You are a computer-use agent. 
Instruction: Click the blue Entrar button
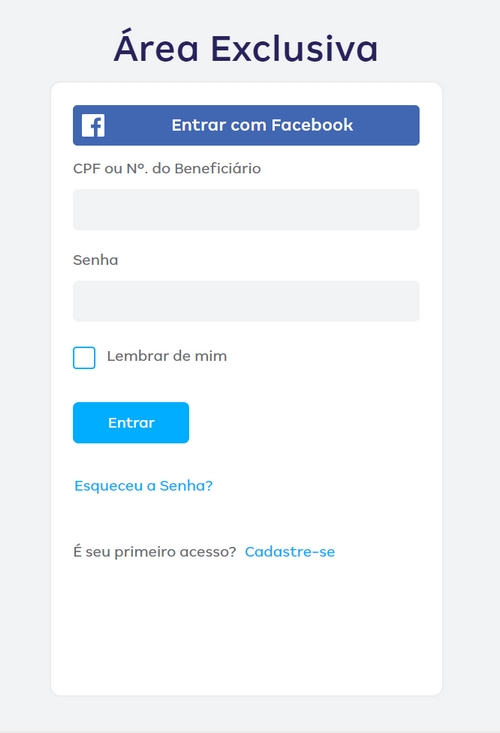pos(131,423)
